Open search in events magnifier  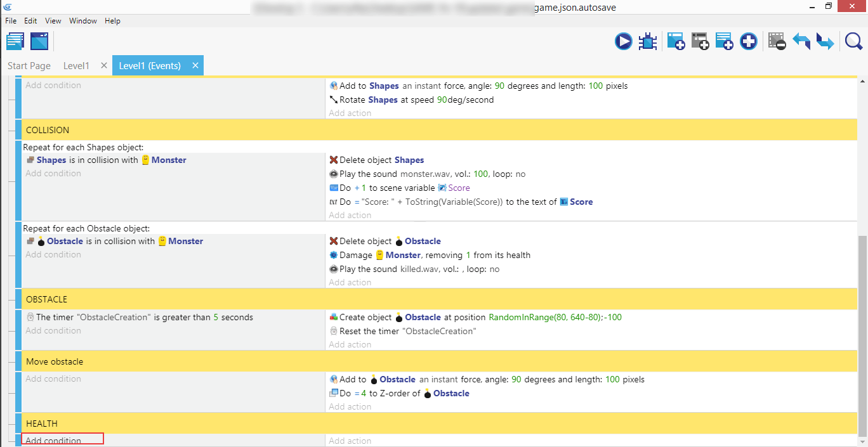coord(853,42)
